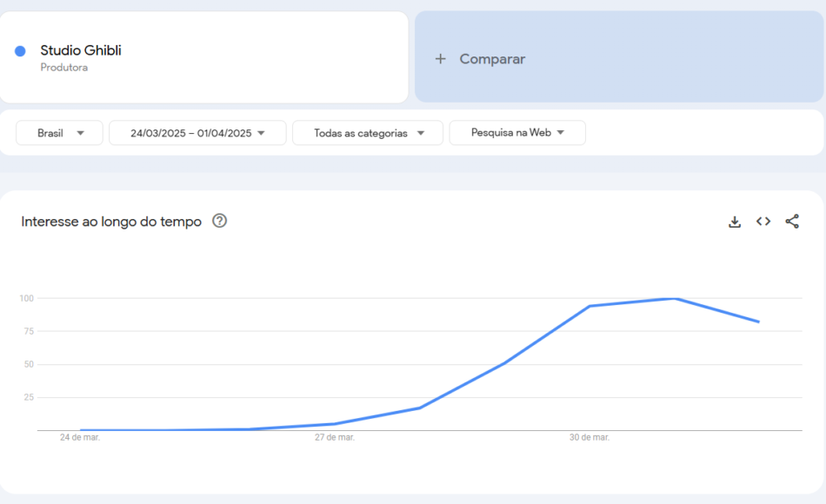826x504 pixels.
Task: Click the 75 y-axis label
Action: pos(29,331)
